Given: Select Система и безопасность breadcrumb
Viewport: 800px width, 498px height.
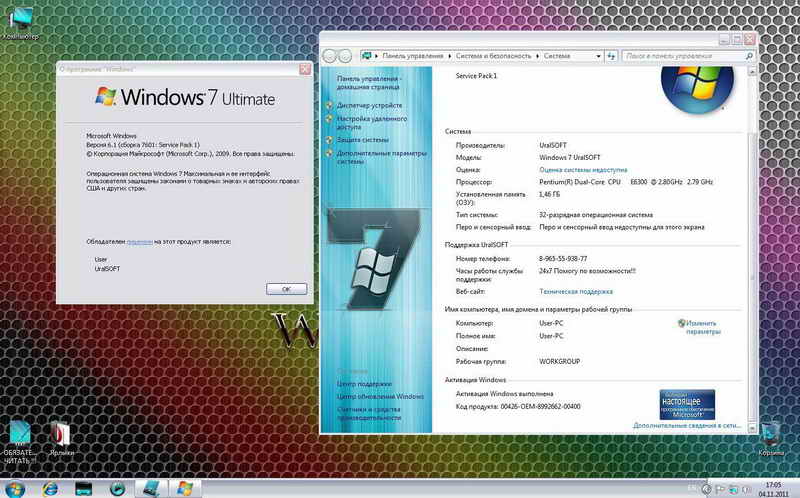Looking at the screenshot, I should 493,56.
